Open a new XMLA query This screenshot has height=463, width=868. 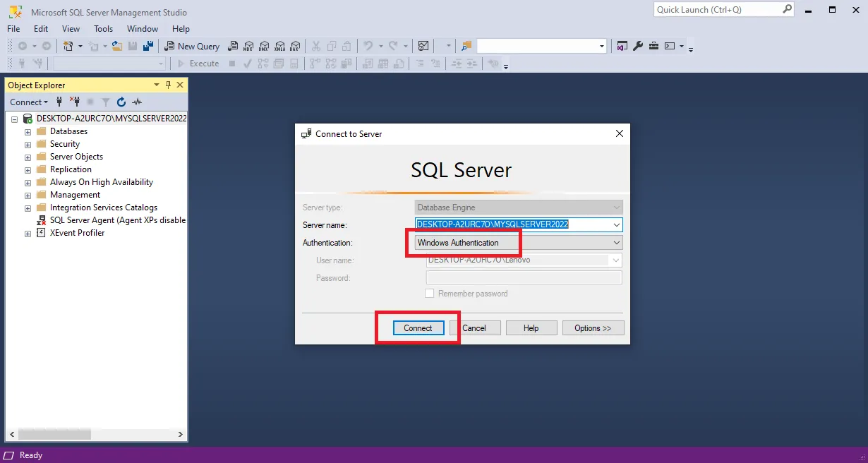coord(279,46)
